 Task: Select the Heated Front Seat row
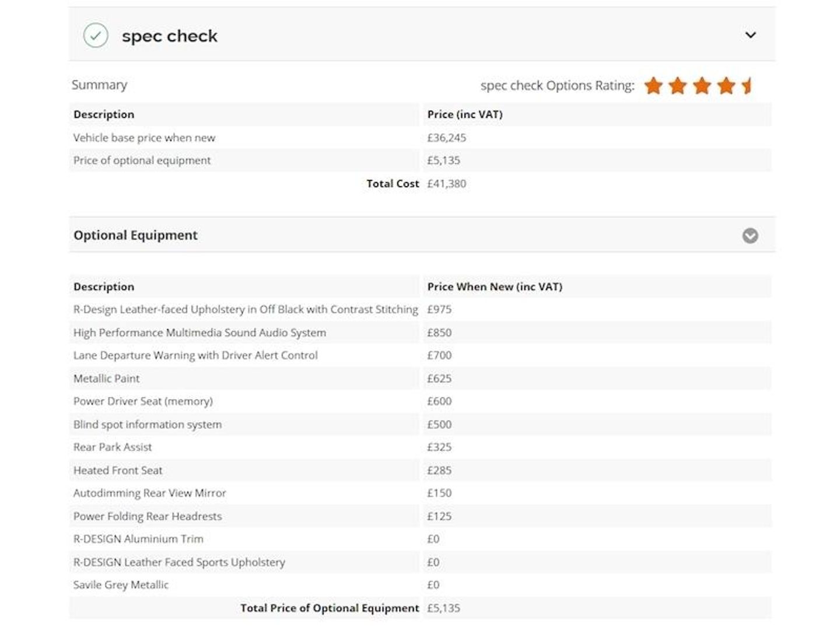point(420,470)
